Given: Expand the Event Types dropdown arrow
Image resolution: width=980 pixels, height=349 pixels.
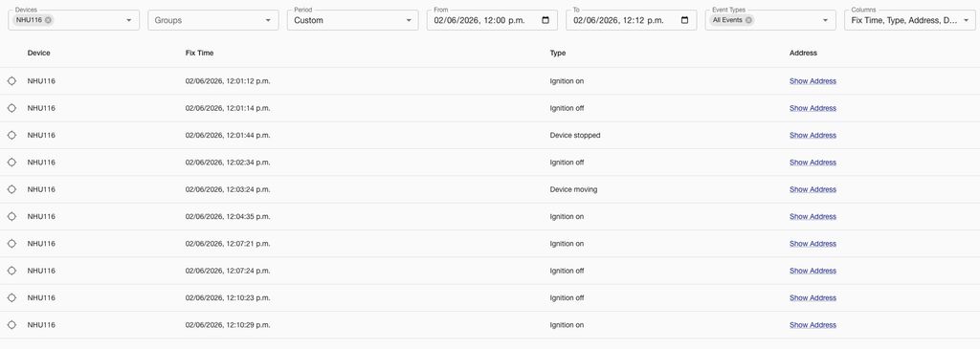Looking at the screenshot, I should 825,20.
